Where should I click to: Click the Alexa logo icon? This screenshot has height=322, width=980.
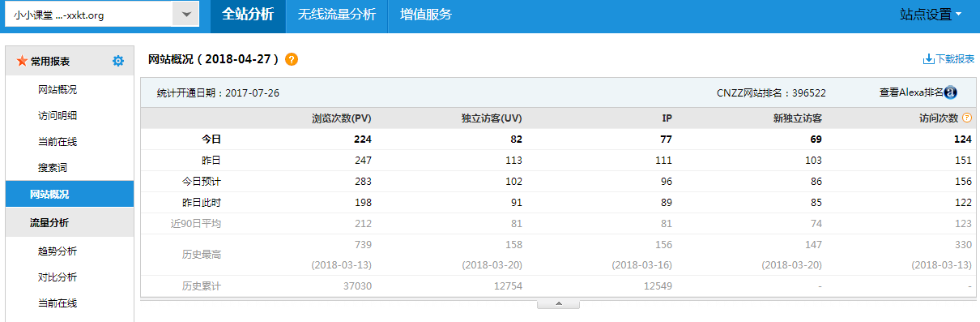click(951, 92)
